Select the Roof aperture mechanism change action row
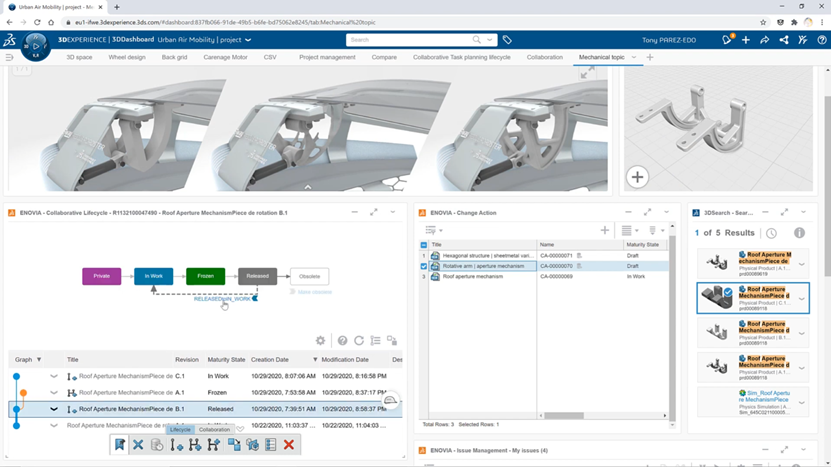 (x=543, y=277)
